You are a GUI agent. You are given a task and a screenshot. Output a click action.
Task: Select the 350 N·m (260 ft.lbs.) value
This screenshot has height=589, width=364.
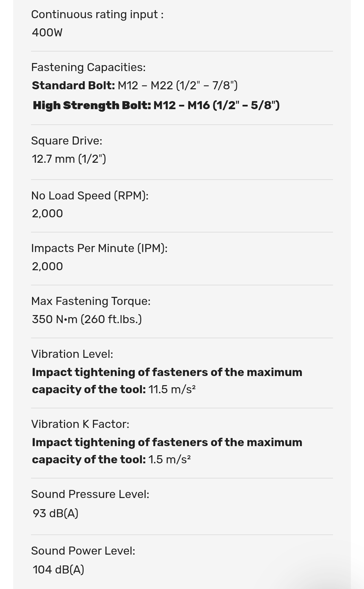point(87,319)
